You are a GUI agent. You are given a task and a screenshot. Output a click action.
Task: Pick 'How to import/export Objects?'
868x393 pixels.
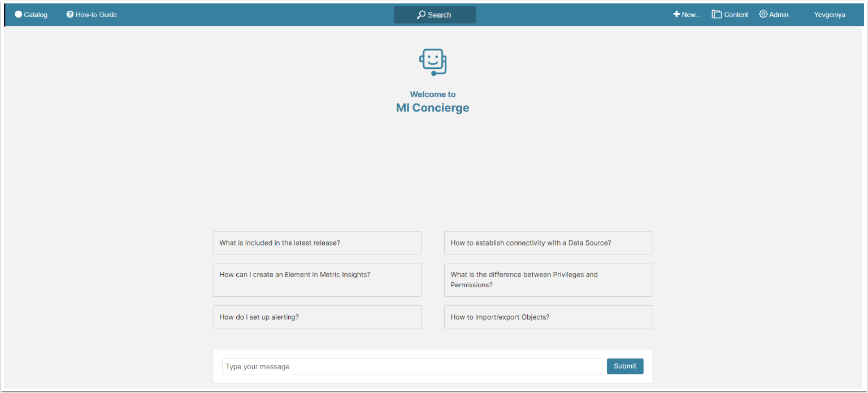548,317
